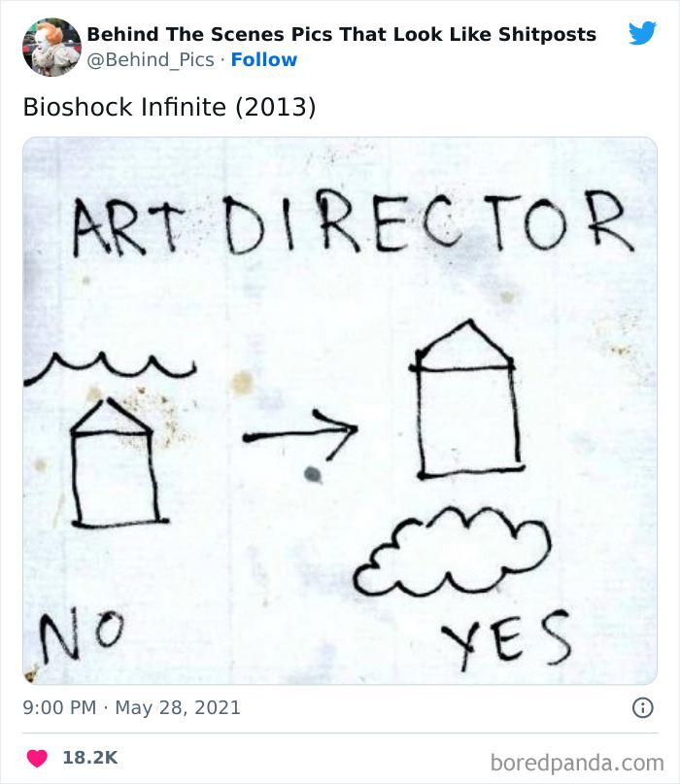Click the Twitter bird logo
Image resolution: width=680 pixels, height=784 pixels.
coord(642,33)
